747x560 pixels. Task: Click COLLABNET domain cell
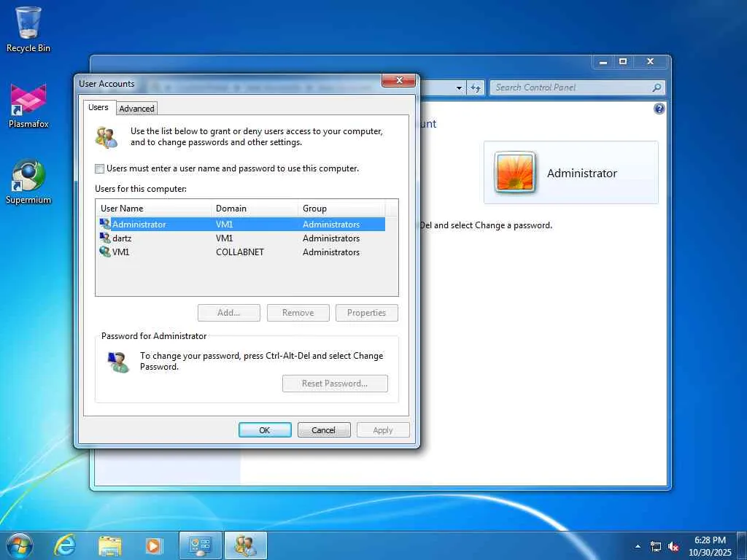[239, 252]
